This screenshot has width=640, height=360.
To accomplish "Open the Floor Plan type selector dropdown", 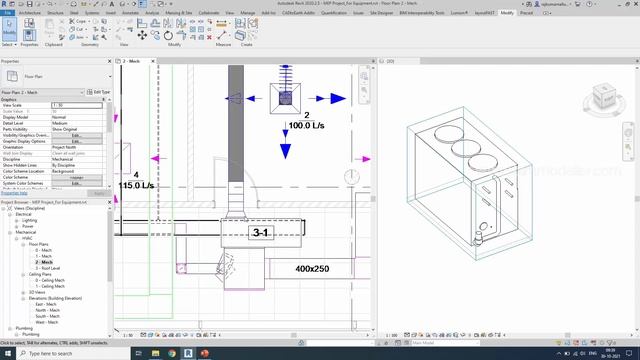I will (110, 76).
